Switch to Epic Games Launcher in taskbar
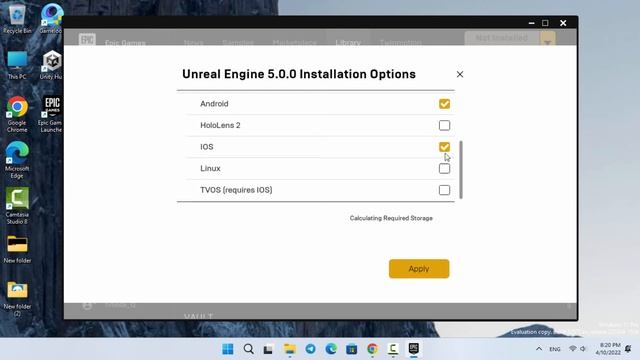The image size is (640, 360). [x=413, y=349]
